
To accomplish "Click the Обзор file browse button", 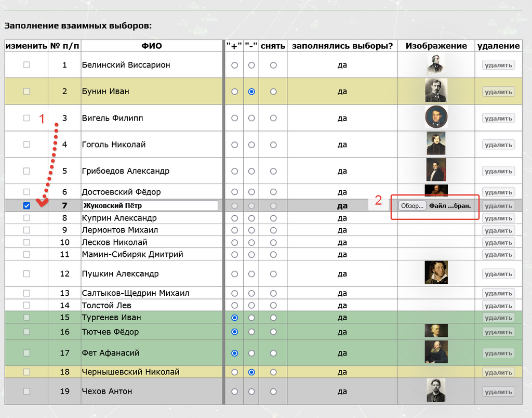I will [x=412, y=205].
